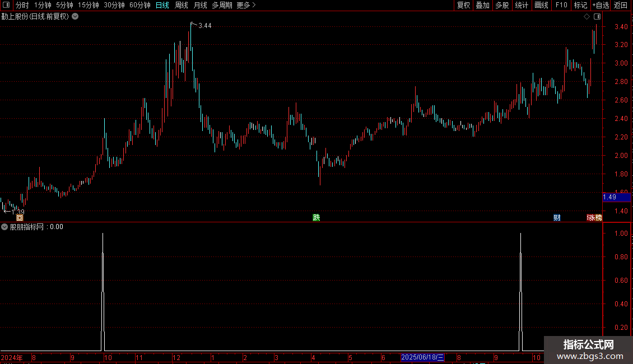Switch to 日线 daily chart
This screenshot has height=364, width=633.
[162, 5]
